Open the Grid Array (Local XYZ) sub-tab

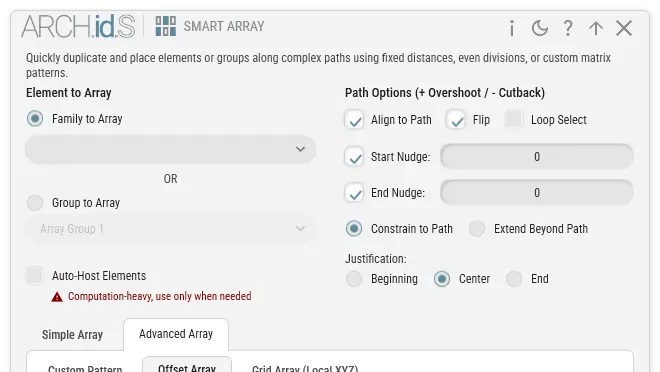tap(305, 369)
